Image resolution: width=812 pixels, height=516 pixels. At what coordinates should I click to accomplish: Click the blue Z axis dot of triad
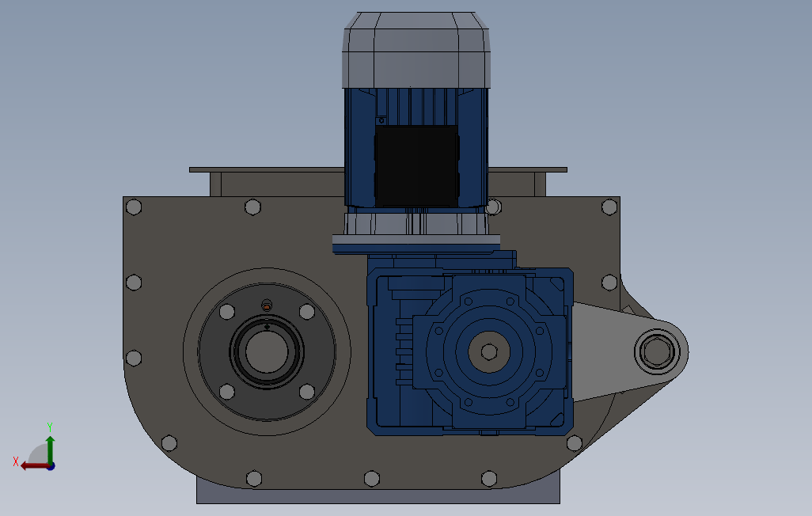[x=51, y=466]
